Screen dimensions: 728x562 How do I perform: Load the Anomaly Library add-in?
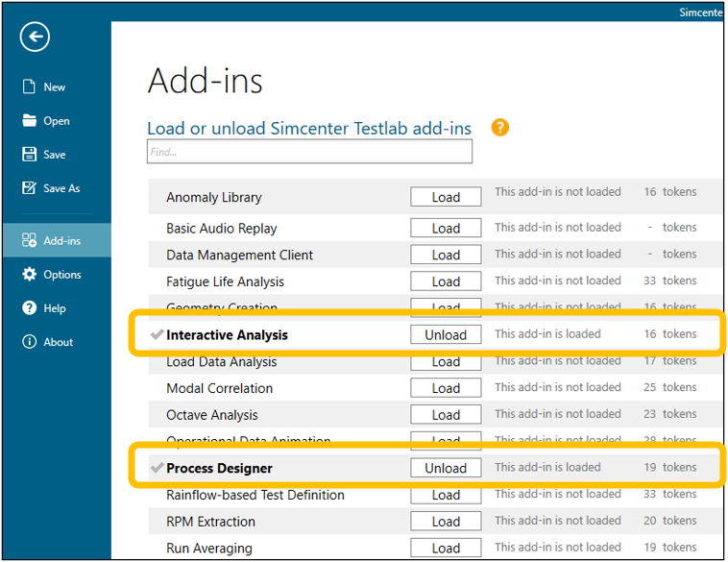446,197
